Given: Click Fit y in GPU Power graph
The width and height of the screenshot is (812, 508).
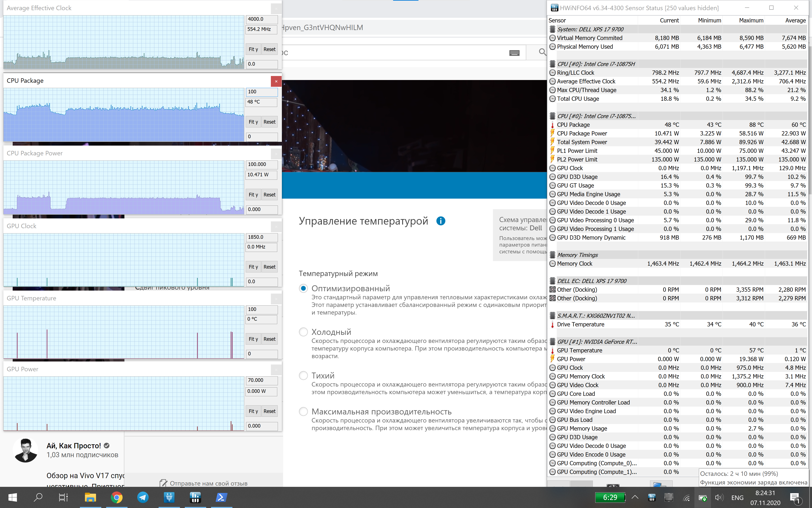Looking at the screenshot, I should [253, 411].
